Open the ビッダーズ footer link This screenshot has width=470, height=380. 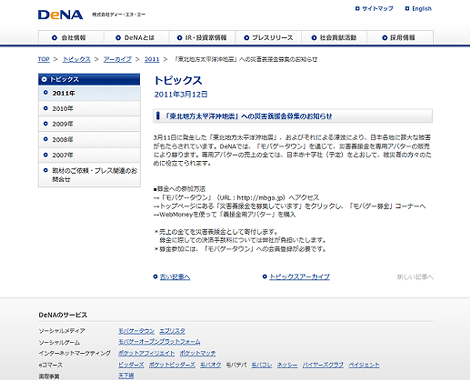pos(131,365)
